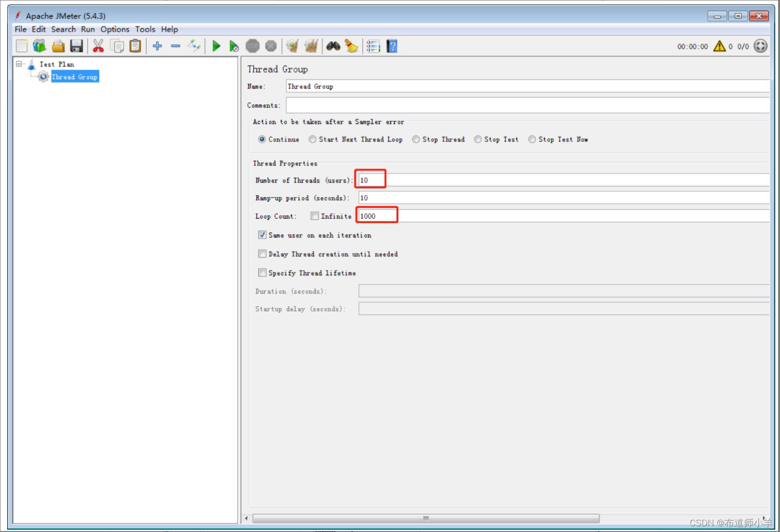Open the File menu
Screen dimensions: 780x532
[x=21, y=29]
